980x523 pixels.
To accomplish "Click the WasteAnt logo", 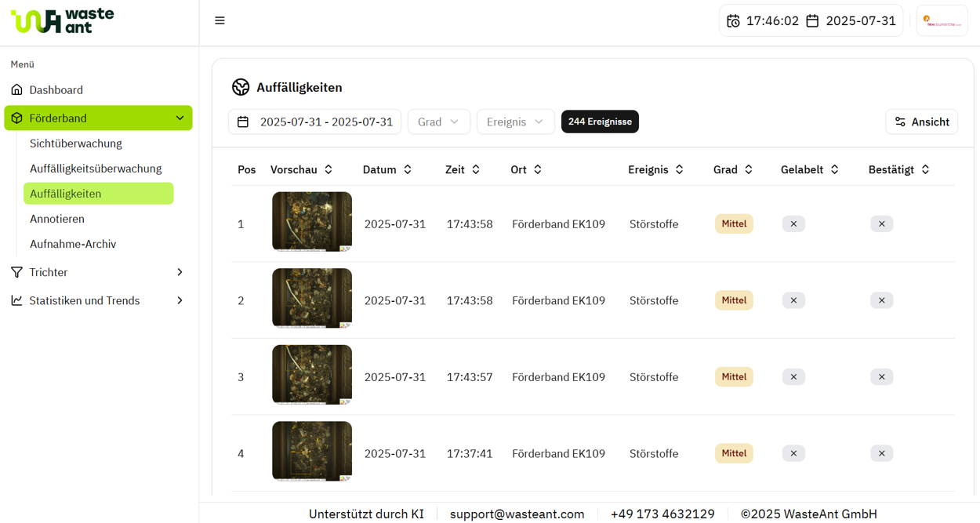I will (62, 20).
